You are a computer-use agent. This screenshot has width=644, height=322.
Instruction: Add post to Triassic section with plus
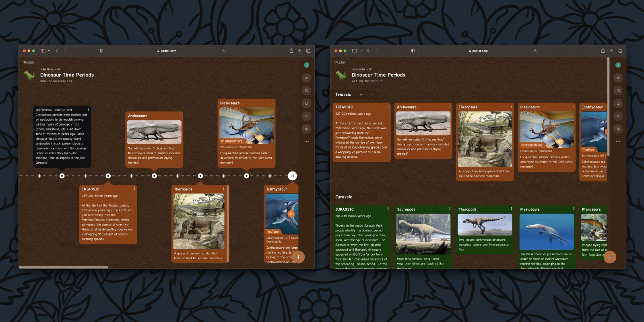tap(361, 95)
